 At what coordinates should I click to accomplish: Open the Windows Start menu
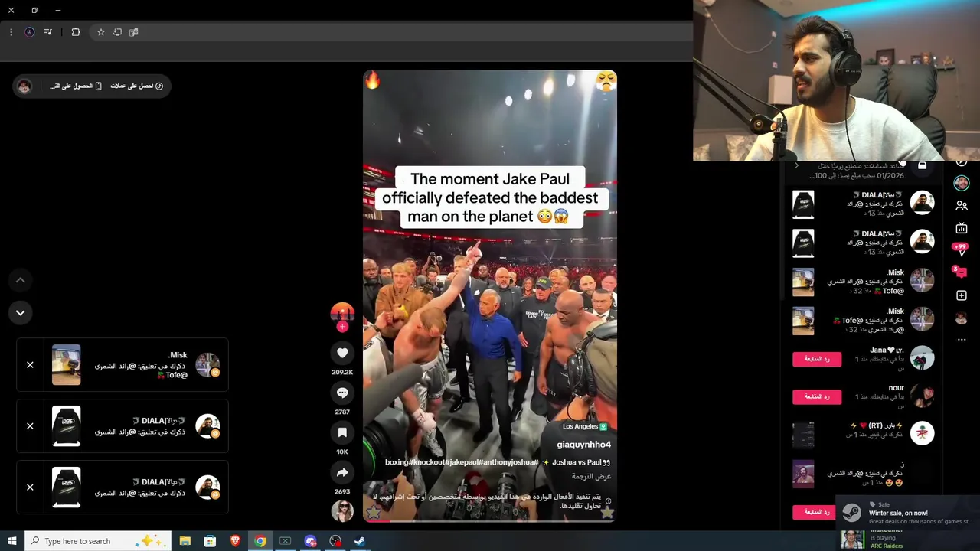[x=11, y=541]
